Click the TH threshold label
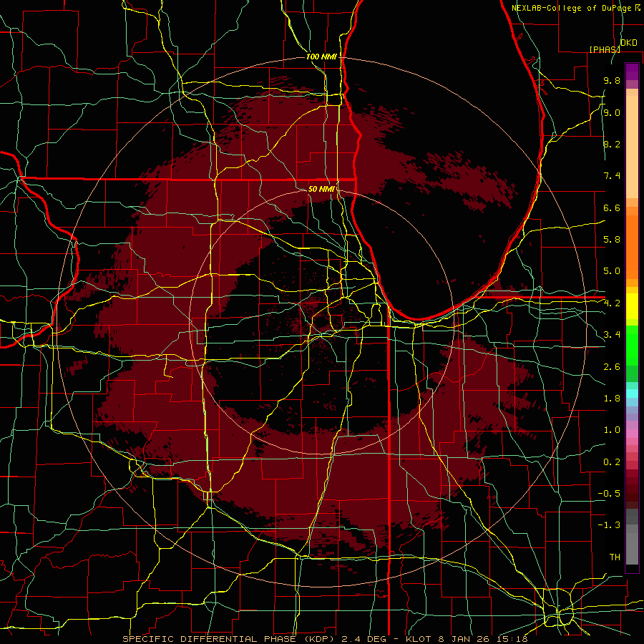 (615, 557)
